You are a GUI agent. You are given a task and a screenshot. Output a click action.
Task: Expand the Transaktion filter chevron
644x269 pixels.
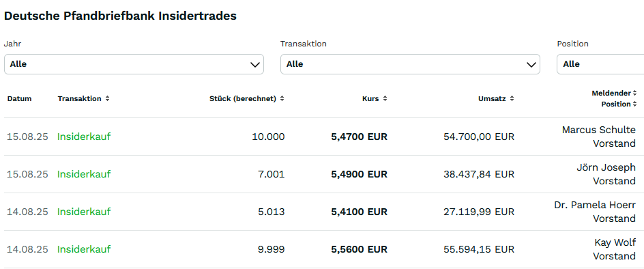click(x=531, y=65)
